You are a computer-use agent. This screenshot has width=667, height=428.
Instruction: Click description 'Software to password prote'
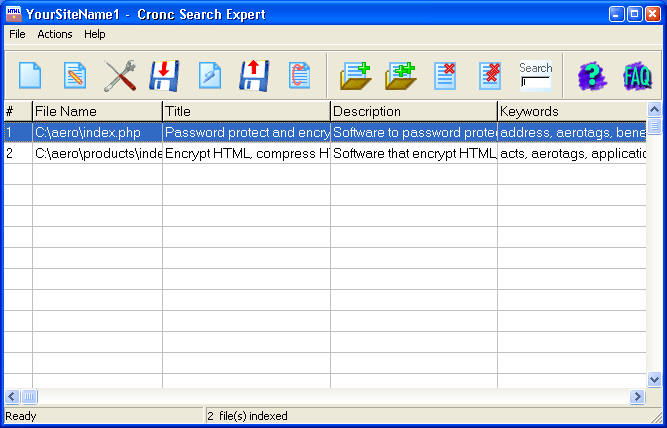tap(414, 132)
